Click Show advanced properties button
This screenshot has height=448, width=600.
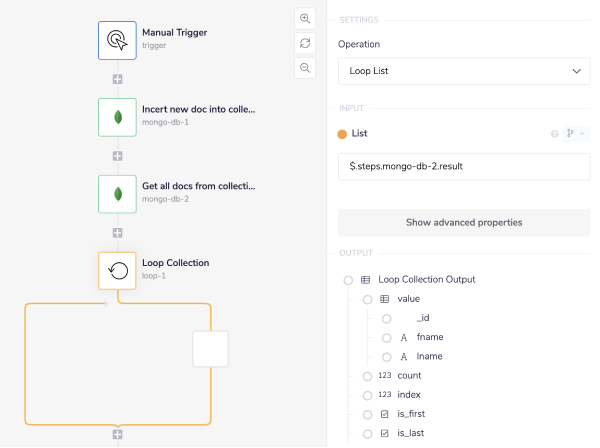pyautogui.click(x=464, y=222)
